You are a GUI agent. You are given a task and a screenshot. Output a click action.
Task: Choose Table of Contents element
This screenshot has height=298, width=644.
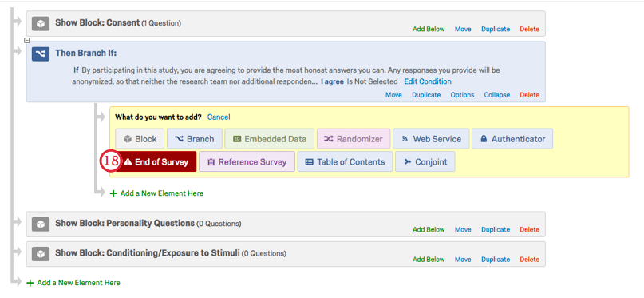[x=345, y=162]
